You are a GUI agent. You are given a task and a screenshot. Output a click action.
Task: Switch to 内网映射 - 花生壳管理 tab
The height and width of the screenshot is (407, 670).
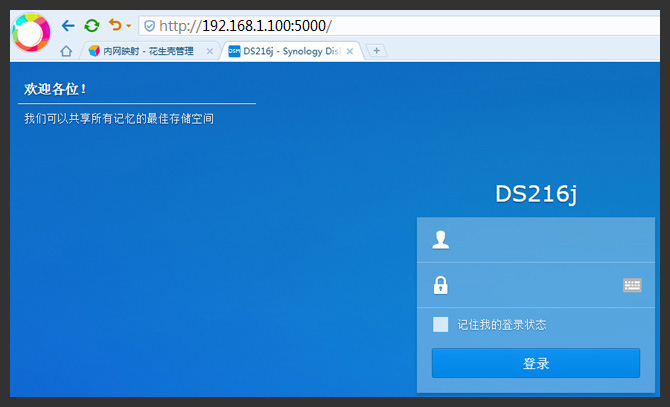click(148, 51)
